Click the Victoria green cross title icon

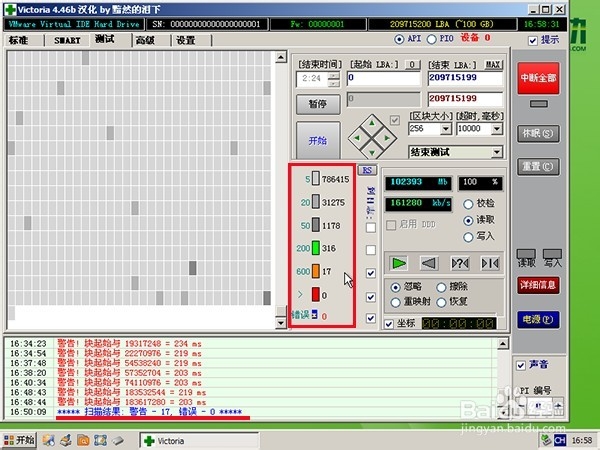coord(10,9)
